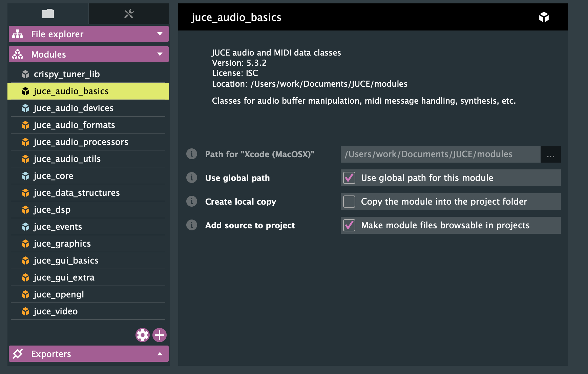Select the juce_gui_extra module name
This screenshot has height=374, width=588.
point(64,278)
